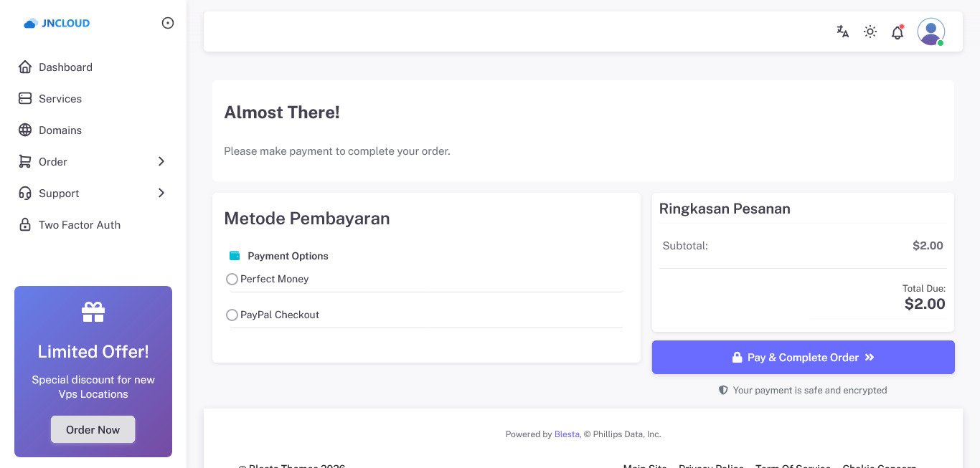Click the sidebar pin circle icon
The width and height of the screenshot is (980, 468).
(x=168, y=23)
